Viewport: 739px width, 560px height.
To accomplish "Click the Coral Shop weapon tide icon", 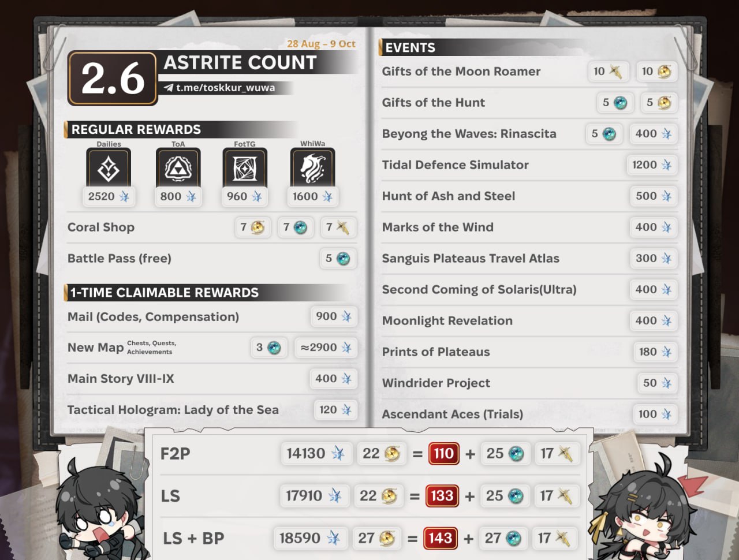I will [x=342, y=227].
